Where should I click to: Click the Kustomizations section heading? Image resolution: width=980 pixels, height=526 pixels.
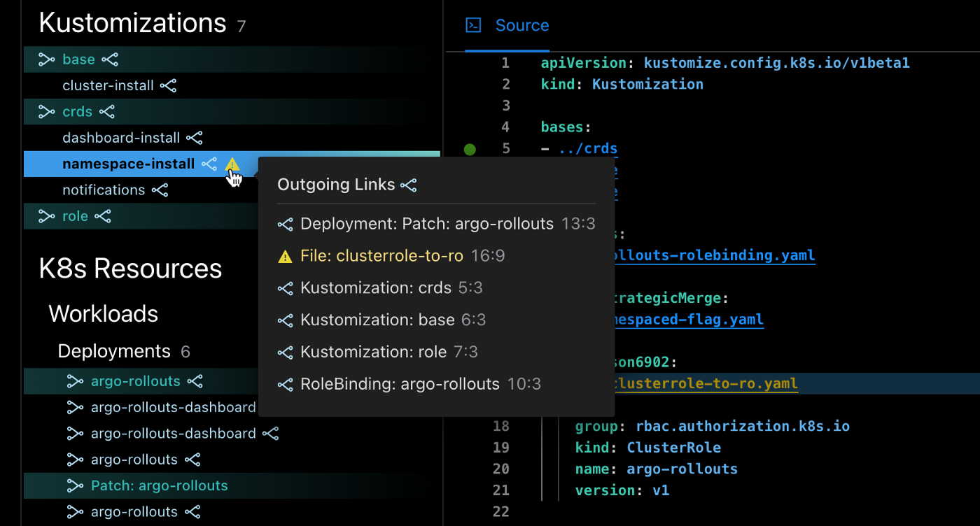[x=133, y=23]
